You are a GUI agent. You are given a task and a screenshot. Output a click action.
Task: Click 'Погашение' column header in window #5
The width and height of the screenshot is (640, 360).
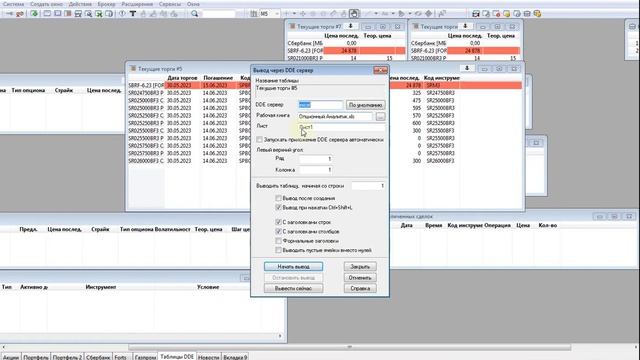(x=218, y=78)
